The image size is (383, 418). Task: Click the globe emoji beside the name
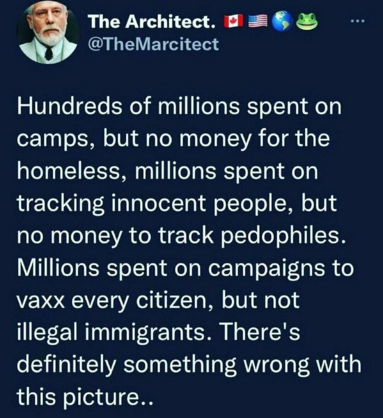(282, 21)
